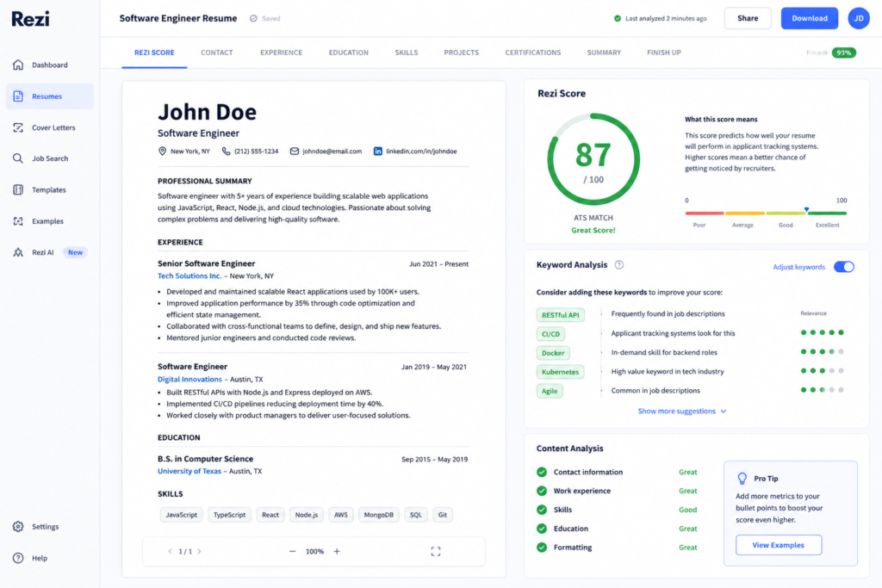Click the Saved checkmark status icon
The height and width of the screenshot is (588, 882).
coord(254,19)
